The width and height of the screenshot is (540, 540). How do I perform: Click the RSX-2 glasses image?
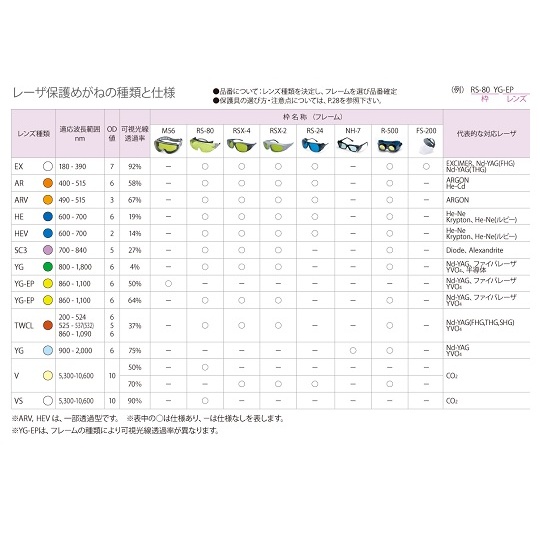[278, 145]
